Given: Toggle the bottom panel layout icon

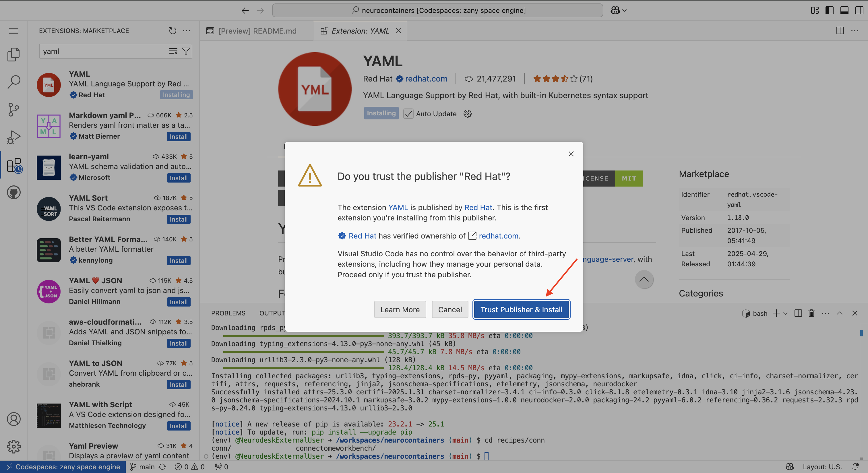Looking at the screenshot, I should tap(844, 10).
